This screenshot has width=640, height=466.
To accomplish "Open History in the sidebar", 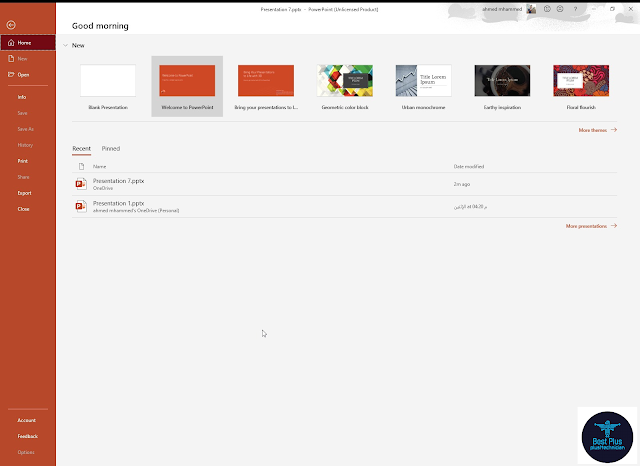I will (25, 145).
